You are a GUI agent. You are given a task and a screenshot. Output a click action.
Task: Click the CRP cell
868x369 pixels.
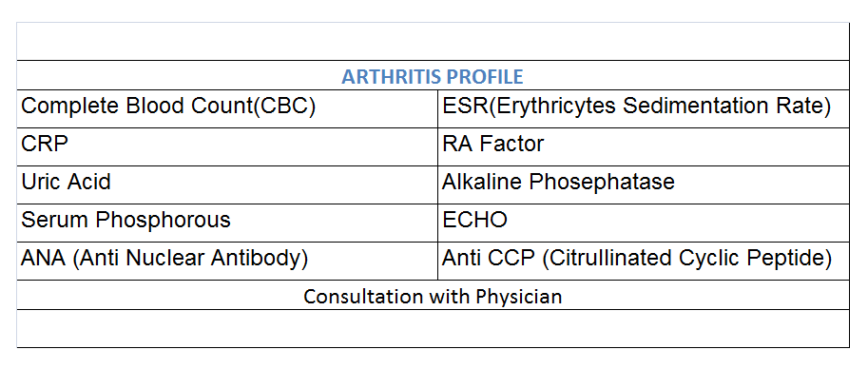227,146
